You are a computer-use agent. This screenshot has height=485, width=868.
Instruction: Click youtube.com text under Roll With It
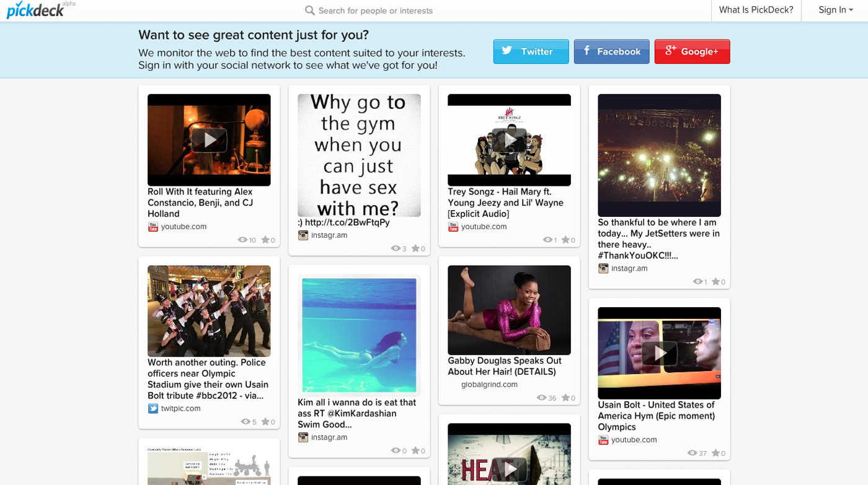(184, 227)
